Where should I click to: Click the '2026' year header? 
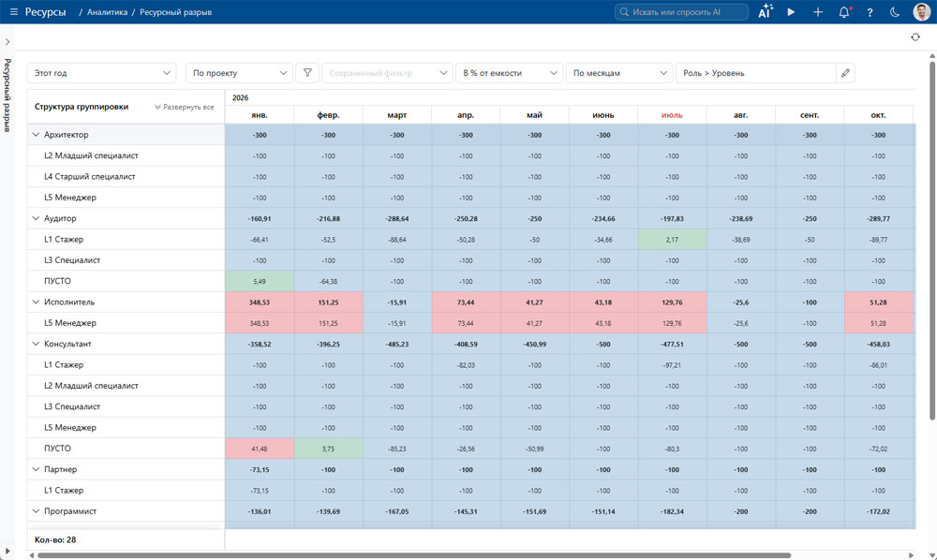click(240, 97)
